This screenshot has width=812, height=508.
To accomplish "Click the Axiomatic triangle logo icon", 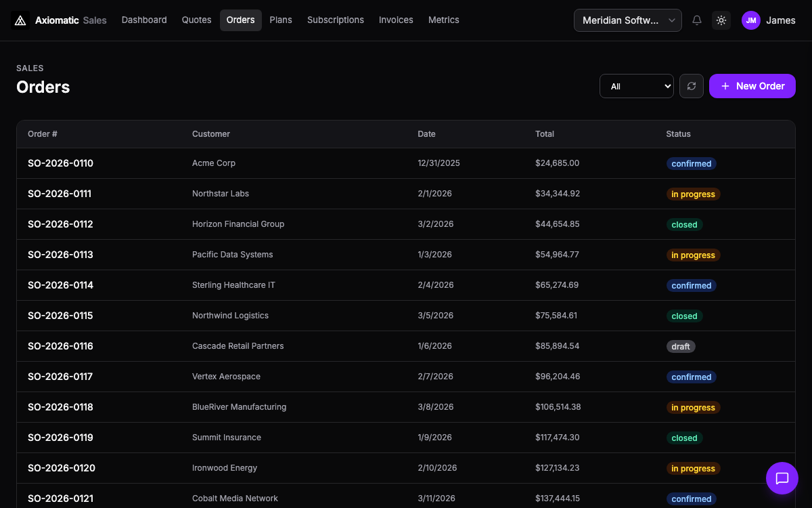I will (20, 20).
